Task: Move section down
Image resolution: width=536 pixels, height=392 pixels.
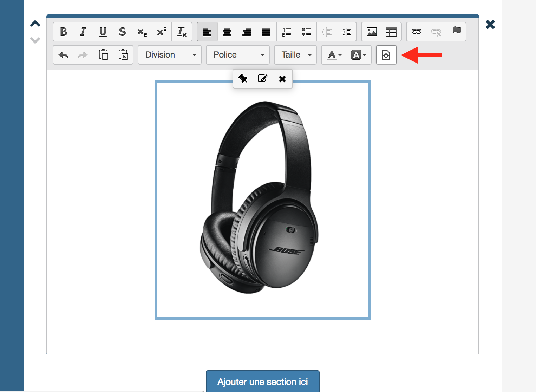Action: point(35,40)
